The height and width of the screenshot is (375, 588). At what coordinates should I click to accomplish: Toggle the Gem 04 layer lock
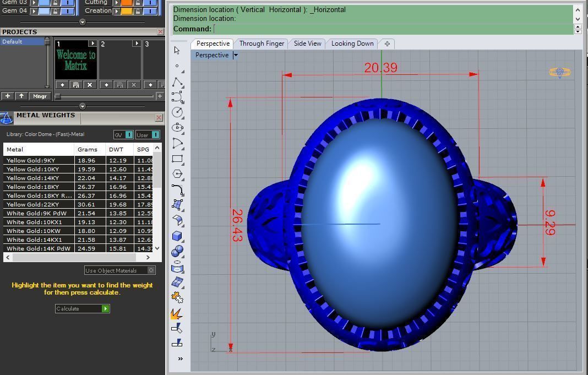(55, 11)
